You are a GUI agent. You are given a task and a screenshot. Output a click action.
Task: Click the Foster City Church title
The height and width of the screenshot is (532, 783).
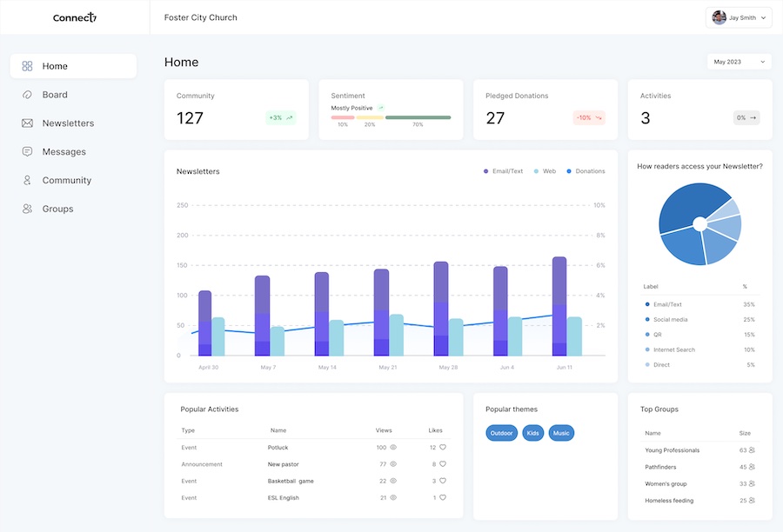click(201, 17)
